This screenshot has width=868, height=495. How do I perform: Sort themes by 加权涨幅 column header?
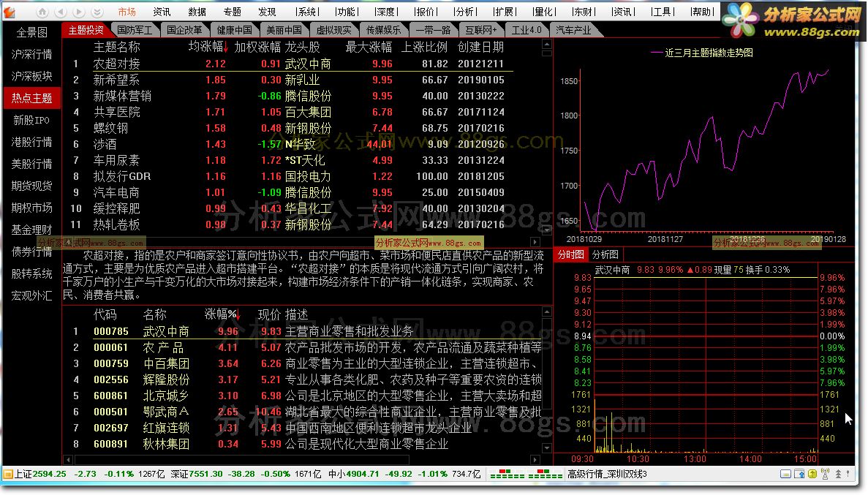point(257,47)
